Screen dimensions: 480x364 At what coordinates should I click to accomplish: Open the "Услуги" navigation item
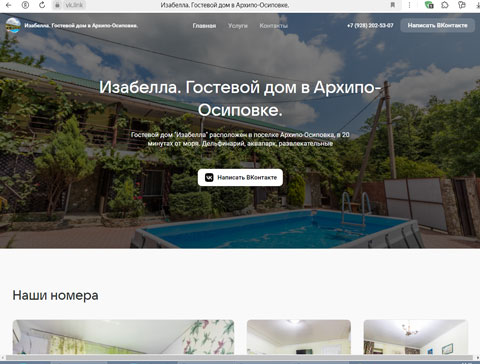pos(238,26)
